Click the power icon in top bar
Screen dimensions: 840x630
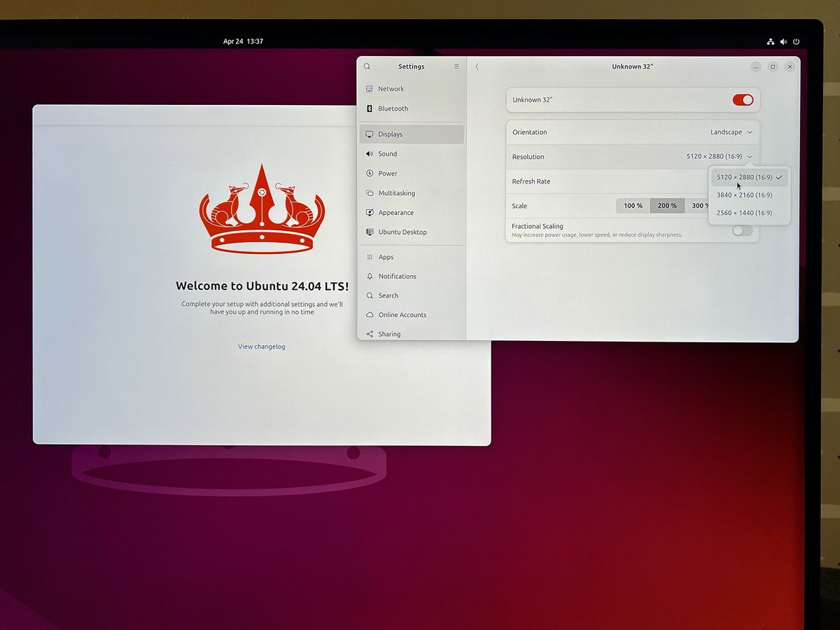(x=797, y=41)
